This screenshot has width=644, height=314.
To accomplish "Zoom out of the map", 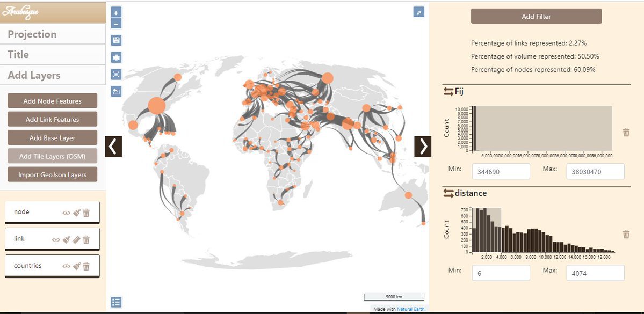I will tap(117, 23).
